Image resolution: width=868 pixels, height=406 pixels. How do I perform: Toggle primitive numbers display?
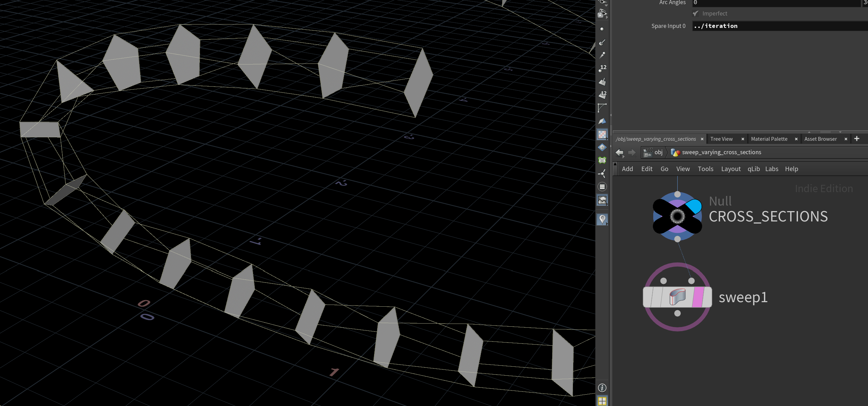point(602,95)
